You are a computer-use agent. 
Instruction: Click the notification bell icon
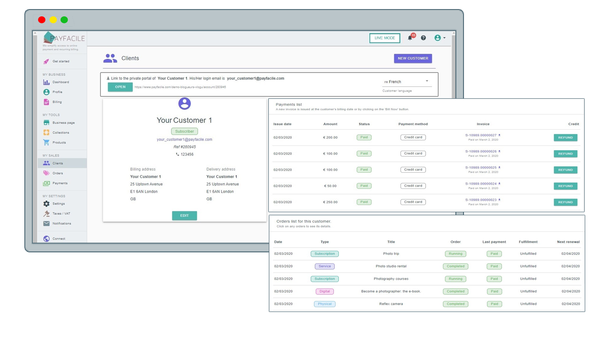(x=410, y=38)
